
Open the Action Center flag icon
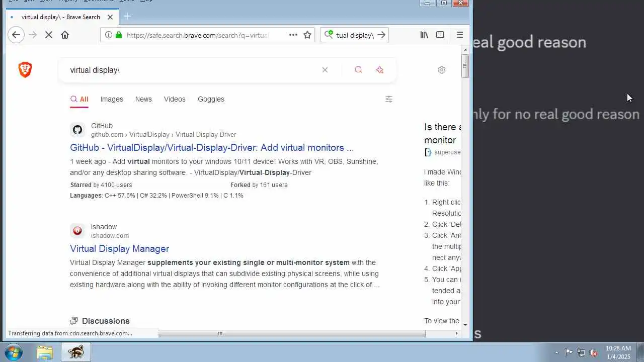click(569, 352)
